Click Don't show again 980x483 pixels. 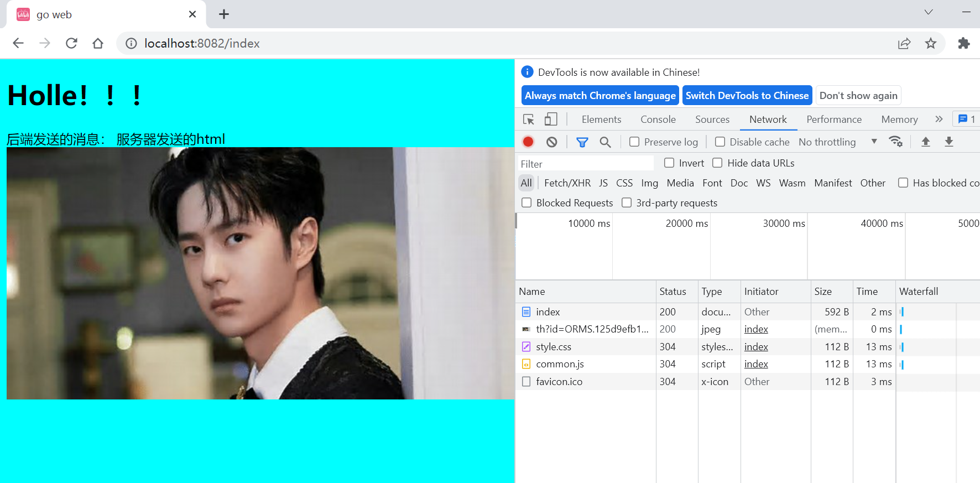[858, 96]
